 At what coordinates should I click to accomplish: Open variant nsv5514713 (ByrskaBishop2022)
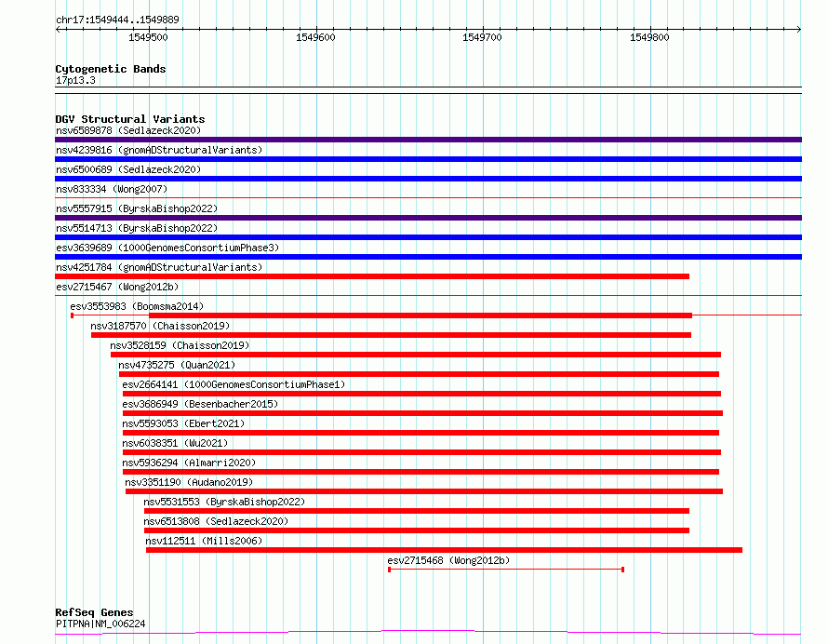click(137, 228)
